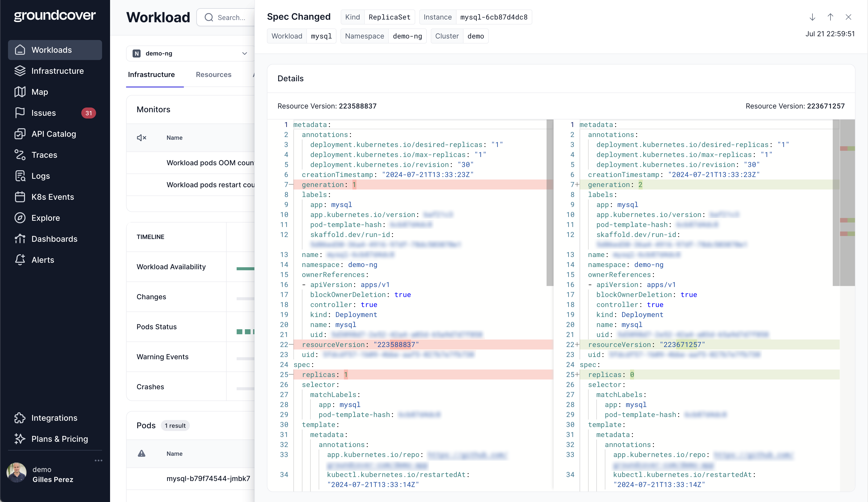Screen dimensions: 868x502
Task: Open pod mysql-b79f74544-jmbk7
Action: click(208, 478)
